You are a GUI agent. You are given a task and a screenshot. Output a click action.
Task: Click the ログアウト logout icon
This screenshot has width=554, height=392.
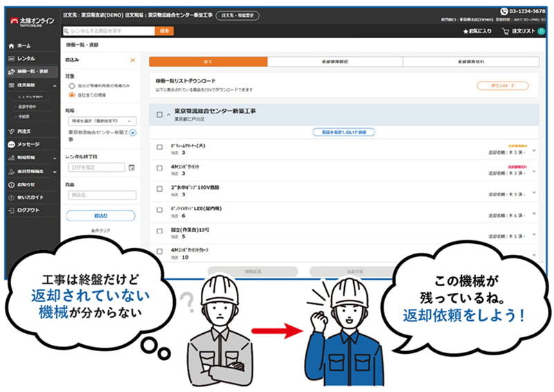(11, 210)
